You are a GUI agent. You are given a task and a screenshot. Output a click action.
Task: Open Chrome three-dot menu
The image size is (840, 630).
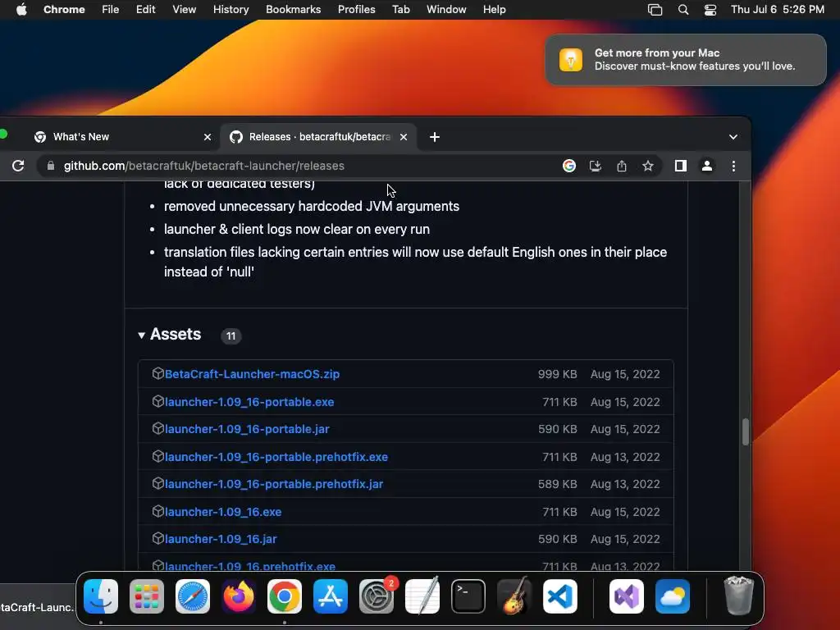click(x=733, y=166)
